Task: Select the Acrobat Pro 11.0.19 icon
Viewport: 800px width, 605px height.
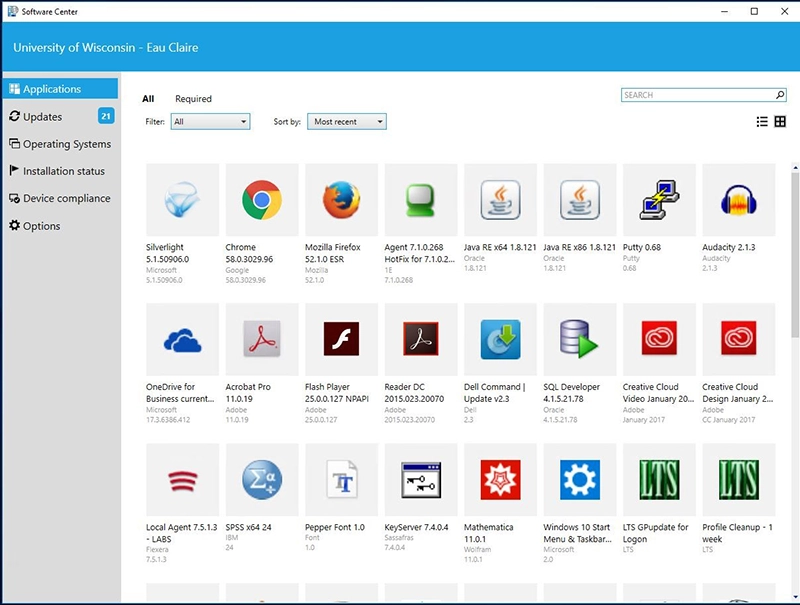Action: tap(262, 339)
